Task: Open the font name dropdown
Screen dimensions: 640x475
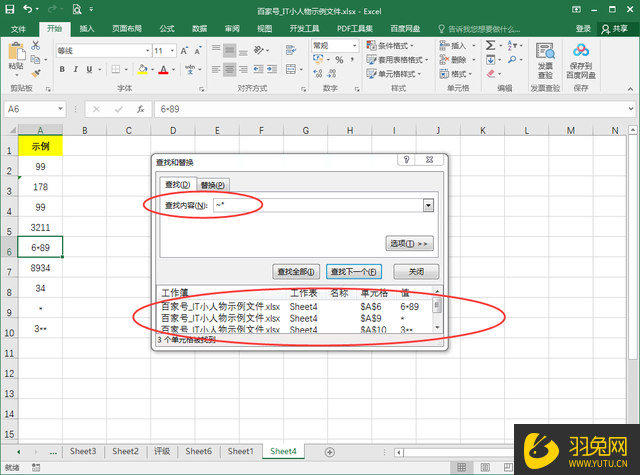Action: pos(147,51)
